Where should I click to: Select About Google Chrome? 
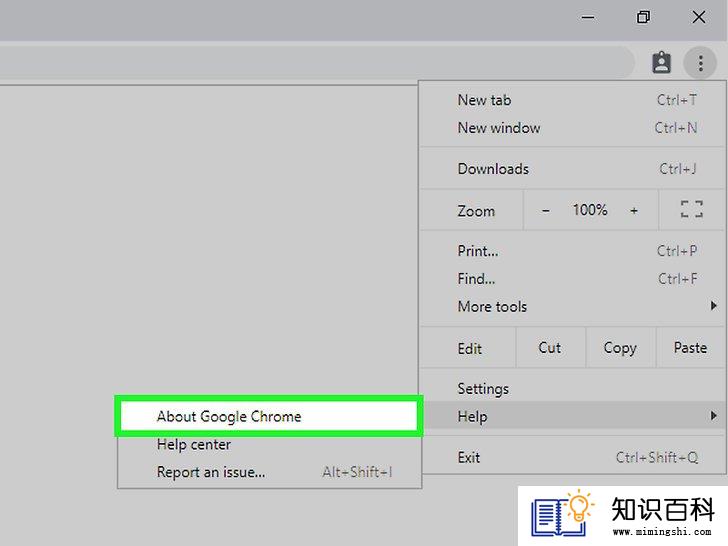269,416
